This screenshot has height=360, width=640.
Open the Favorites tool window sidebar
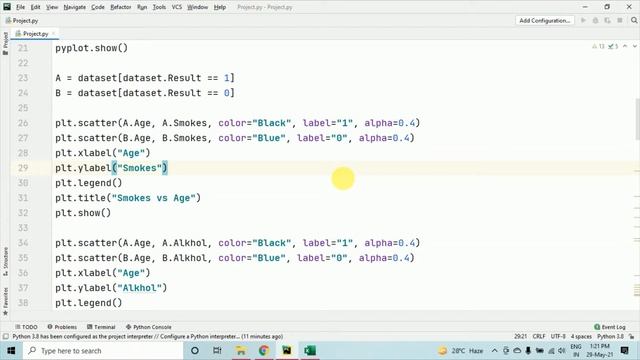click(x=5, y=302)
